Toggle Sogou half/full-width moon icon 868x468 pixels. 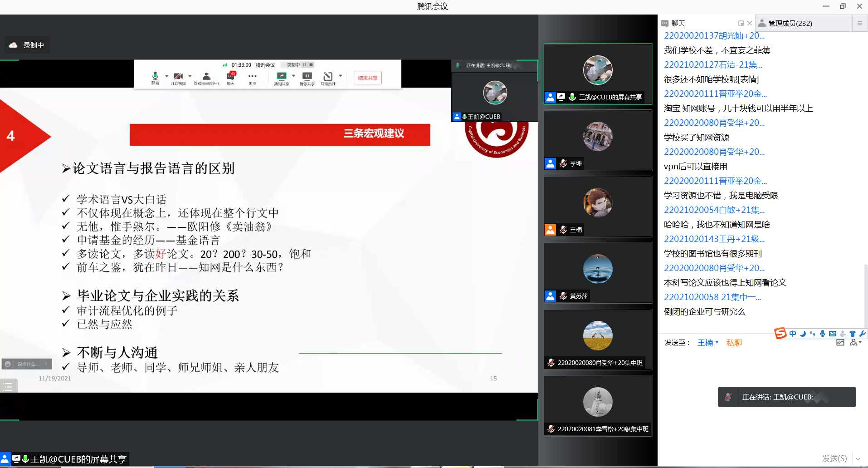point(803,334)
